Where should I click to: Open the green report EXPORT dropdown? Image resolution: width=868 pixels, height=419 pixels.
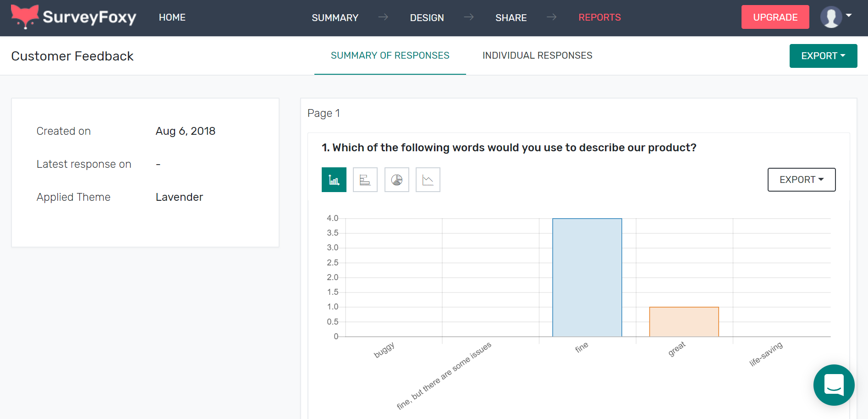823,56
